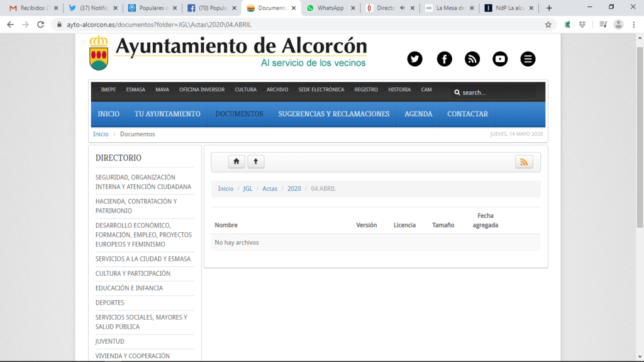Click the JGL breadcrumb link
Viewport: 644px width, 362px height.
[x=248, y=189]
